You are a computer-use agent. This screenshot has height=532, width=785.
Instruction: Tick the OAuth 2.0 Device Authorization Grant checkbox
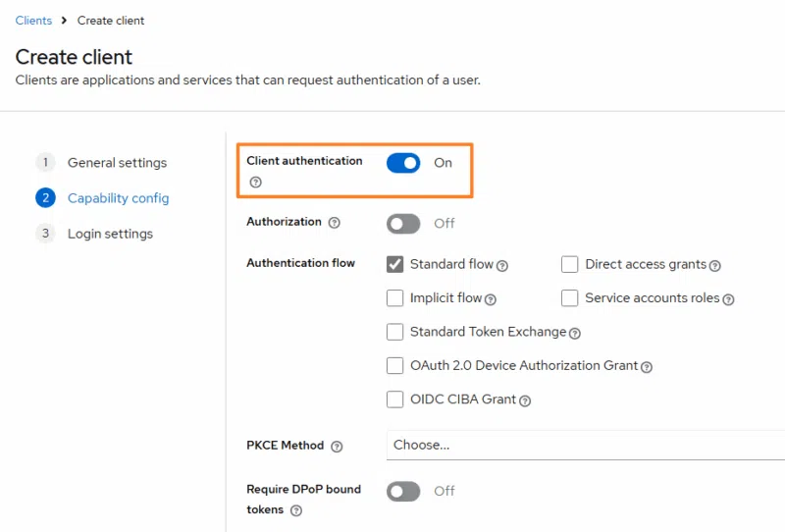[x=395, y=366]
